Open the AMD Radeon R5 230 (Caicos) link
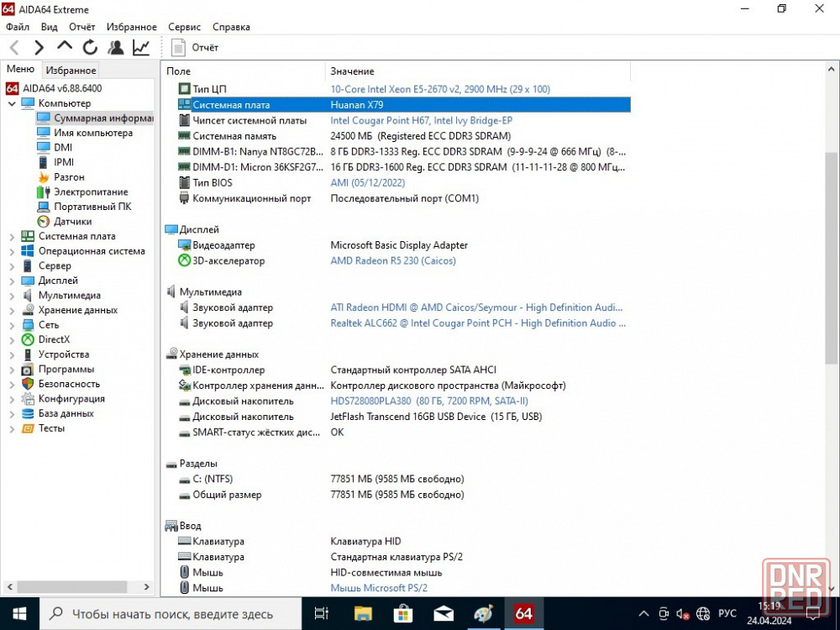 pyautogui.click(x=392, y=261)
